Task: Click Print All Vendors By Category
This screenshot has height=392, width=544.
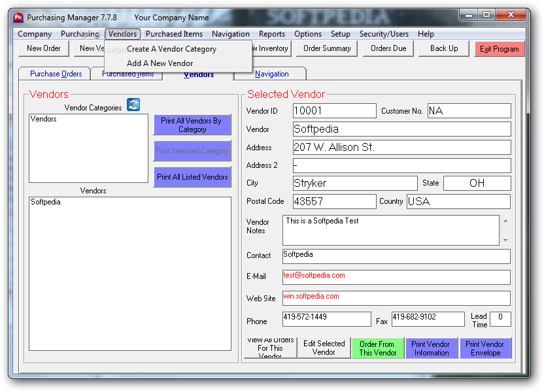Action: (x=192, y=125)
